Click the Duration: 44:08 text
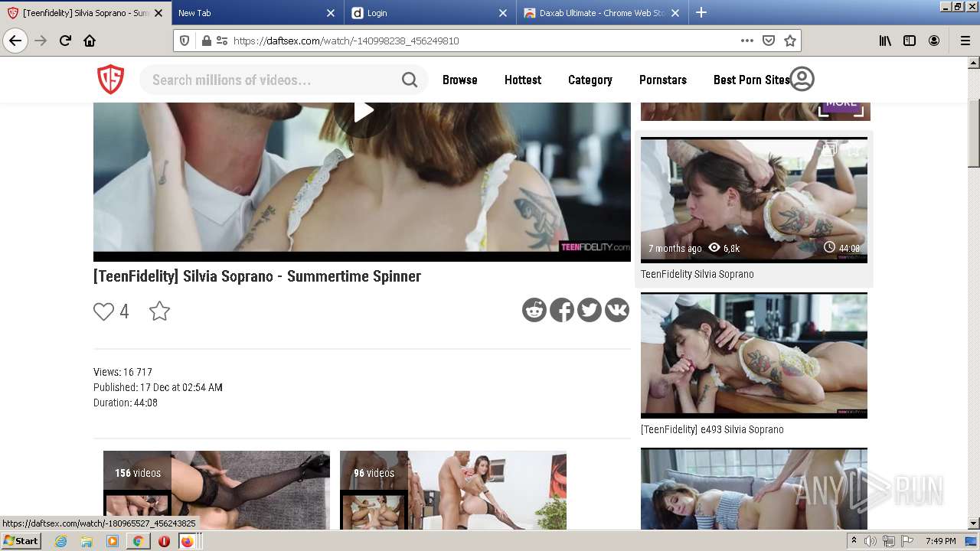Viewport: 980px width, 551px height. point(126,403)
